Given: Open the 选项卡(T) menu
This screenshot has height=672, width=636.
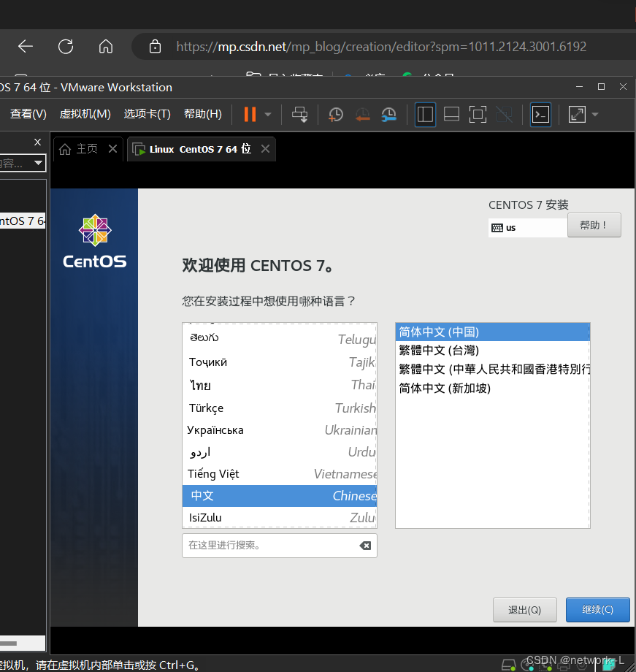Looking at the screenshot, I should point(147,114).
